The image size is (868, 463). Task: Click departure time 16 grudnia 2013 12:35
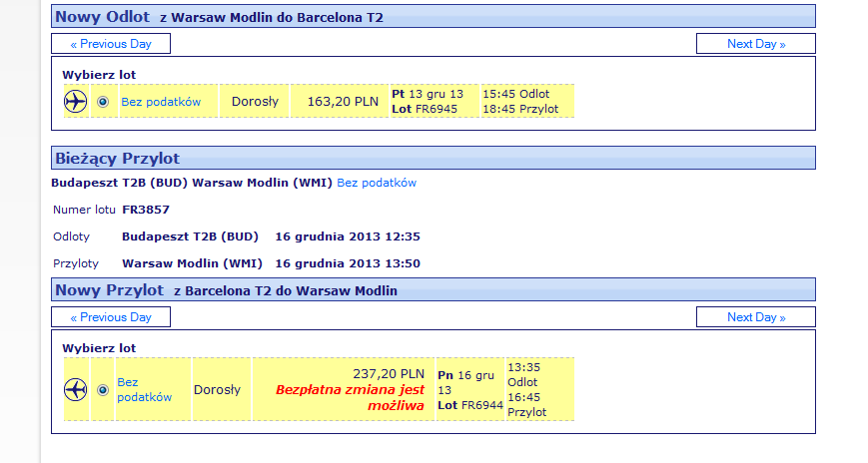point(348,236)
